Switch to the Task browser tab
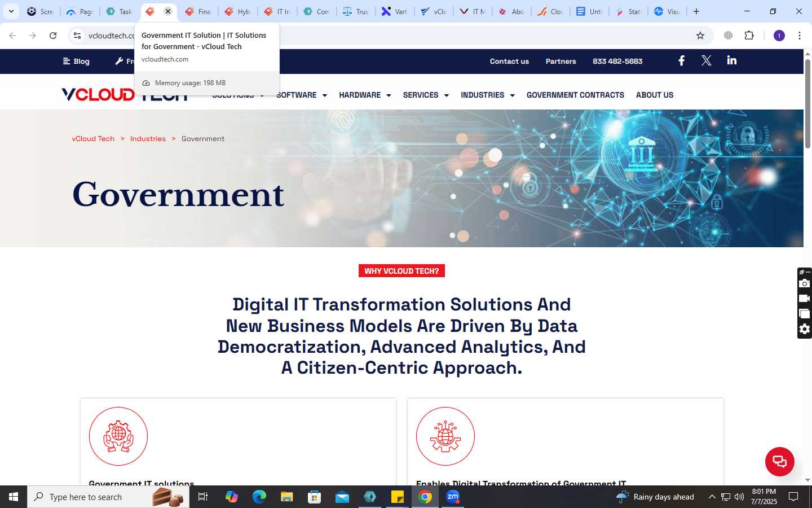The height and width of the screenshot is (508, 812). pos(119,11)
